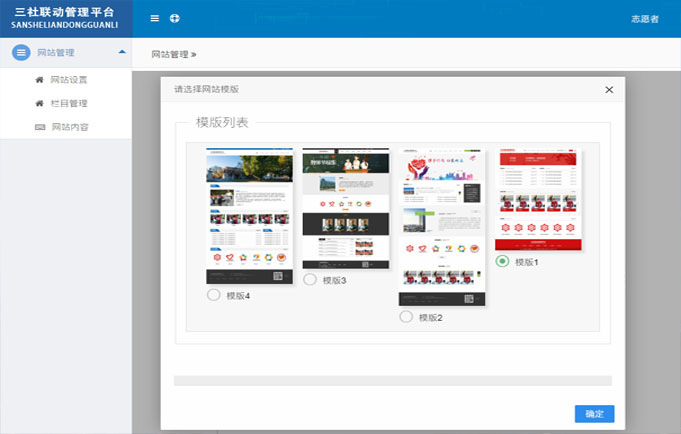
Task: Open 网站内容 in the sidebar
Action: [69, 127]
